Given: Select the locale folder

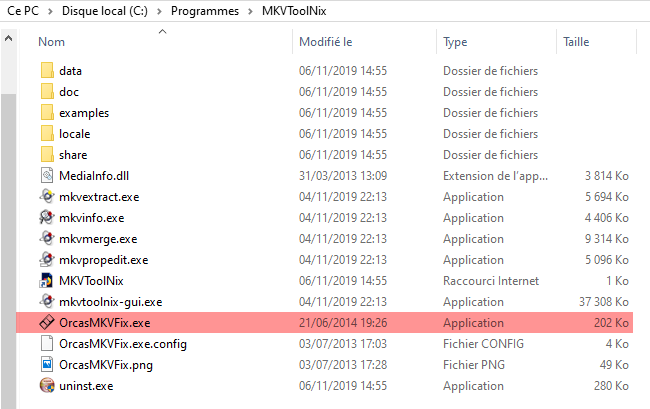Looking at the screenshot, I should click(47, 134).
